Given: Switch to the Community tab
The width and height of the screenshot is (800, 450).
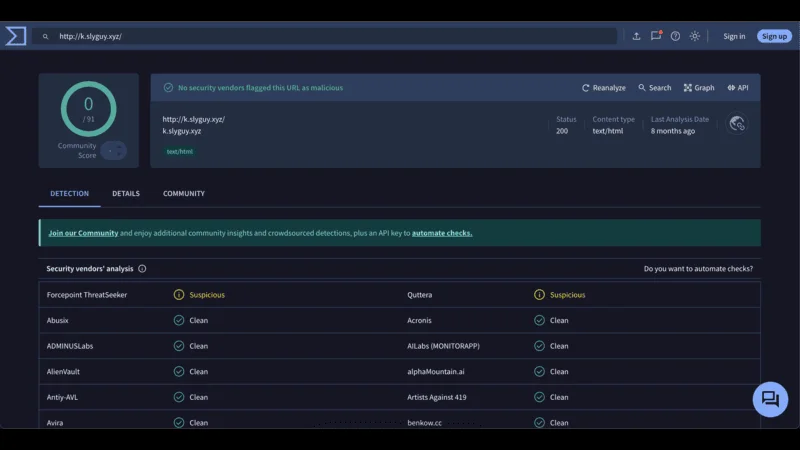Looking at the screenshot, I should 184,194.
